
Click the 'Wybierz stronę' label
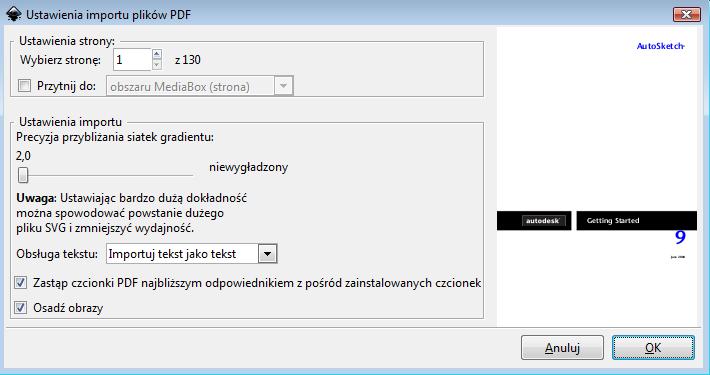click(60, 60)
